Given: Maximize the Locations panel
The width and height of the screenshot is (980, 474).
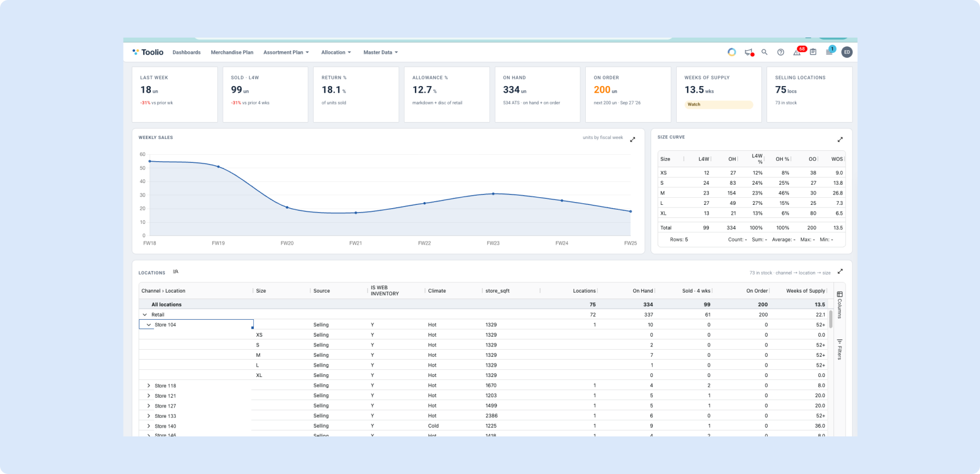Looking at the screenshot, I should (x=840, y=271).
